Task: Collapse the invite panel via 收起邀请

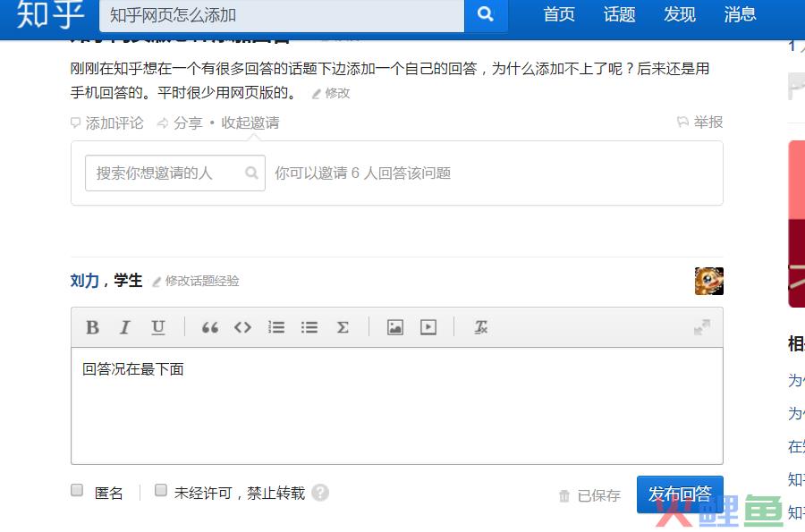Action: [250, 123]
